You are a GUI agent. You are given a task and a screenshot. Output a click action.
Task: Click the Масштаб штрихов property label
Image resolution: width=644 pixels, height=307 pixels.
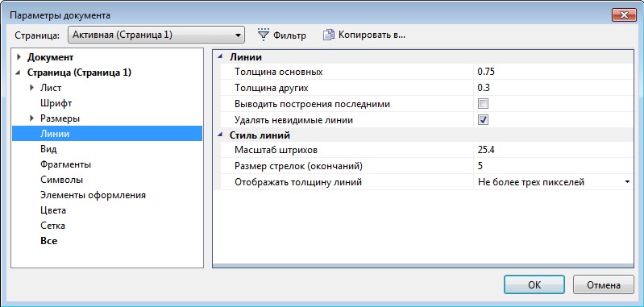[276, 150]
